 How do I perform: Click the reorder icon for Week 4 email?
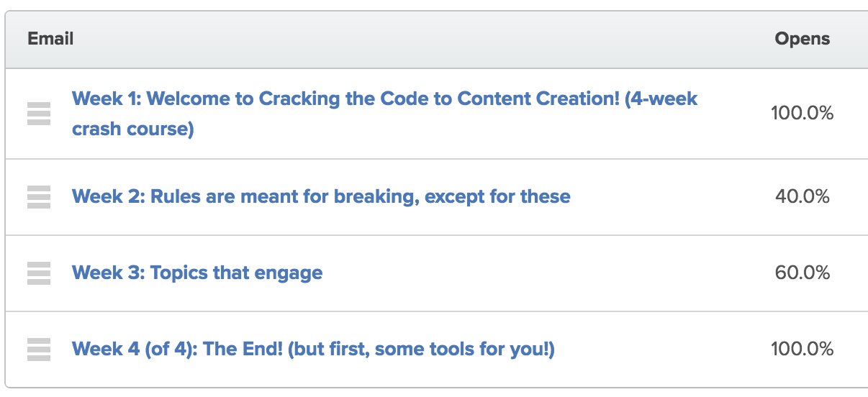(39, 350)
